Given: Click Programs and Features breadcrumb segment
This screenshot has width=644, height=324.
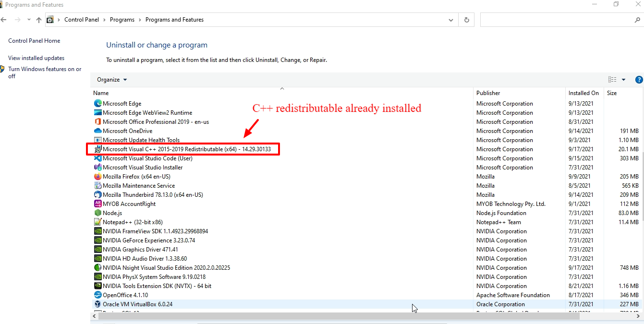Looking at the screenshot, I should 174,20.
